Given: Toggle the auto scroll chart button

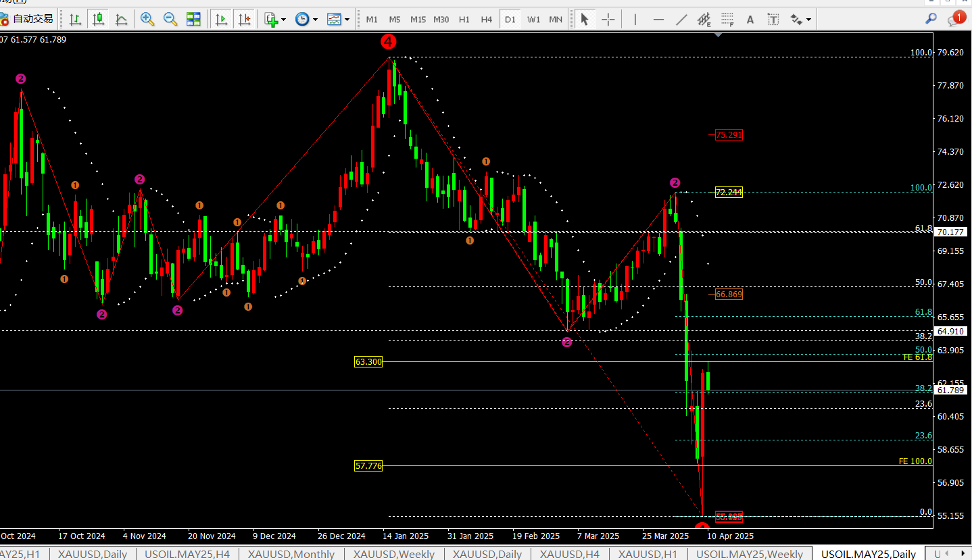Looking at the screenshot, I should pyautogui.click(x=220, y=19).
